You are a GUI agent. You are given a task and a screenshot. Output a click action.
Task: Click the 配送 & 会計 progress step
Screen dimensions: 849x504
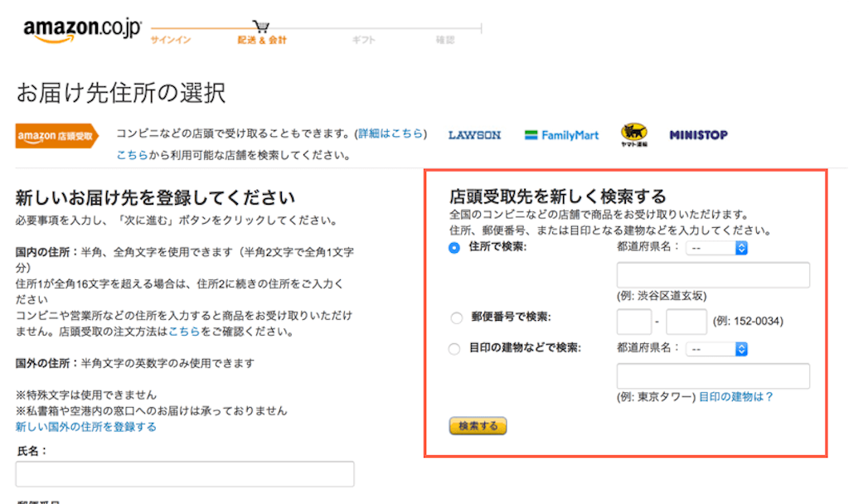pos(262,40)
